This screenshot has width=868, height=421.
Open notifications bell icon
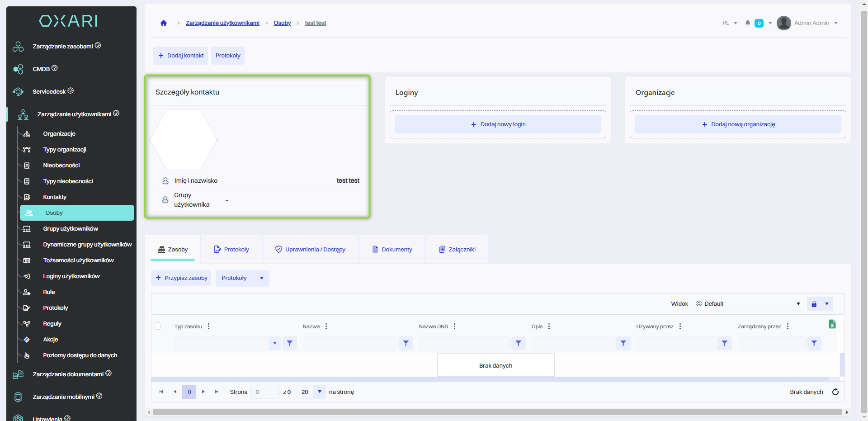748,23
